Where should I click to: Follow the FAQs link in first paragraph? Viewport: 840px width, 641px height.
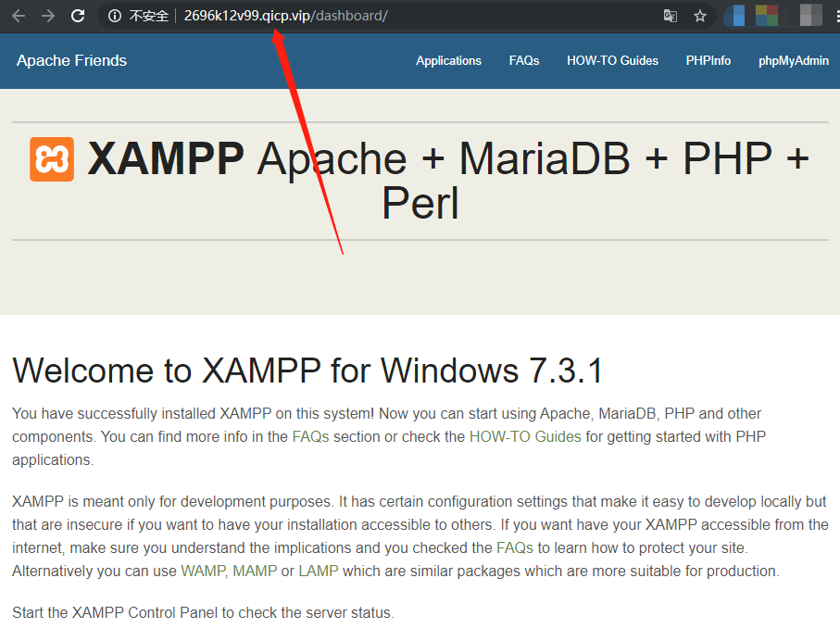pyautogui.click(x=310, y=437)
